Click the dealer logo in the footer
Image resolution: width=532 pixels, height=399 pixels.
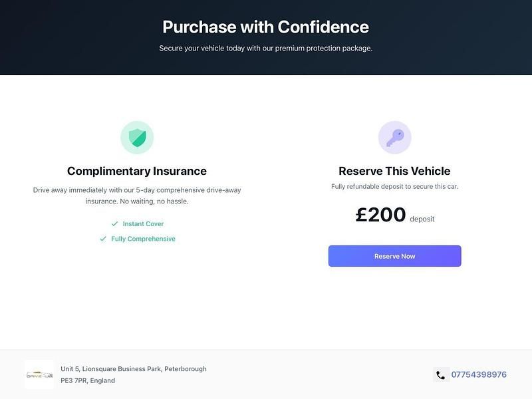[x=39, y=375]
